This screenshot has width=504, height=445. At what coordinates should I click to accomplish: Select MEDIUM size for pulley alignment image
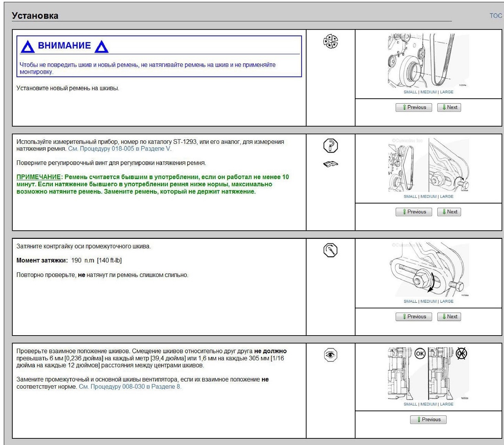click(x=428, y=404)
